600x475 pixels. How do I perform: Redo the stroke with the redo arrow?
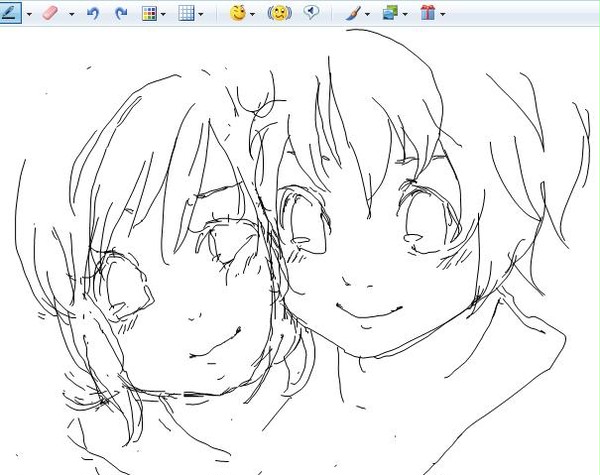click(x=121, y=14)
